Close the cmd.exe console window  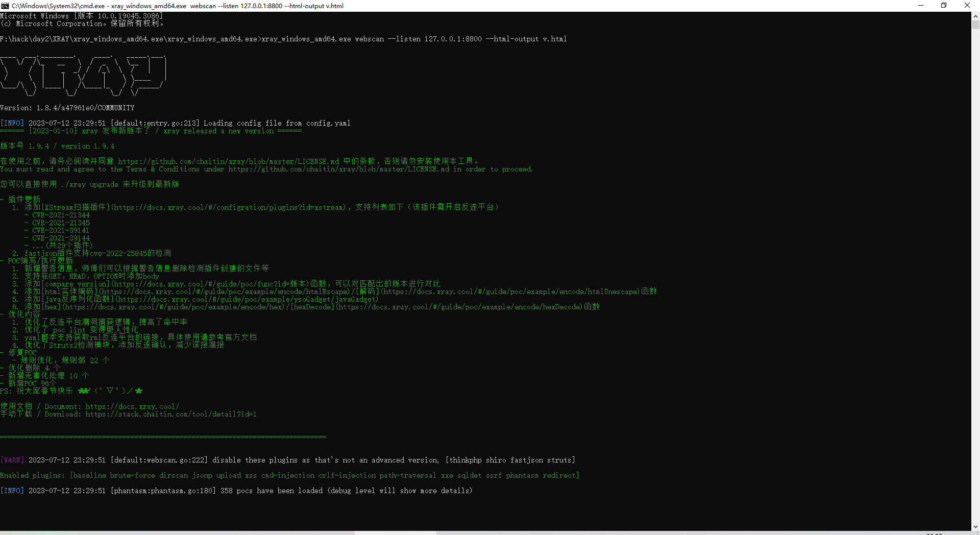(x=967, y=6)
